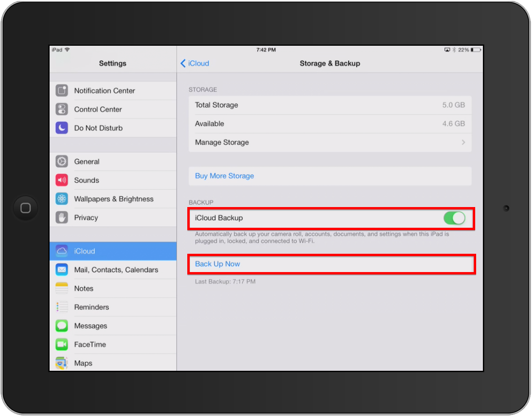This screenshot has height=417, width=532.
Task: Tap the Privacy hand icon
Action: click(x=62, y=218)
